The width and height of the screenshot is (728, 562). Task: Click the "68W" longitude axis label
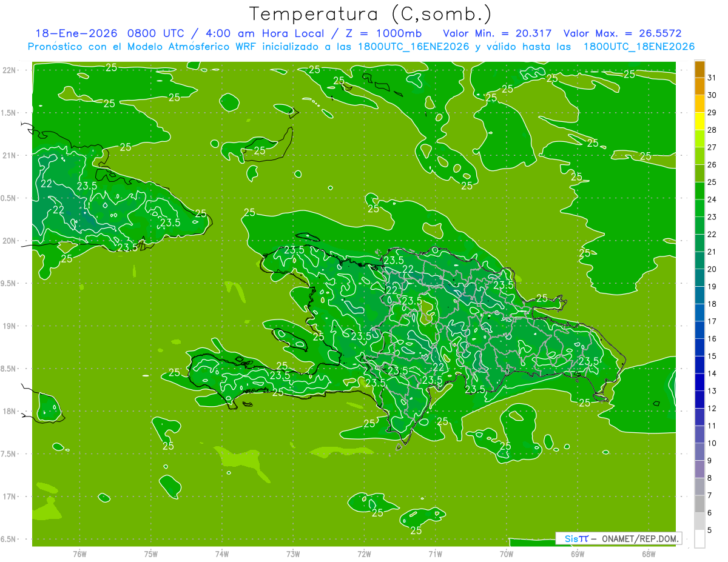pyautogui.click(x=649, y=554)
